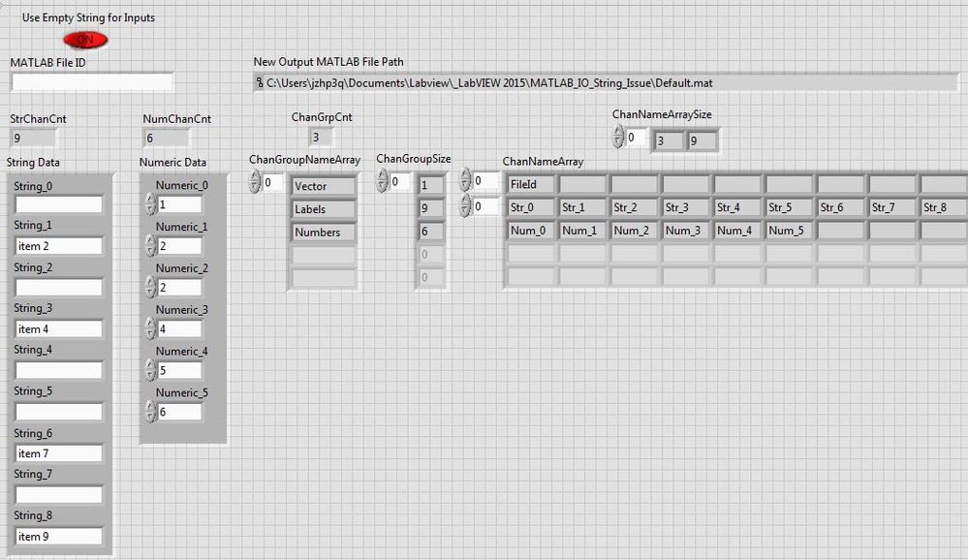
Task: Click the empty String_0 field
Action: pyautogui.click(x=58, y=203)
